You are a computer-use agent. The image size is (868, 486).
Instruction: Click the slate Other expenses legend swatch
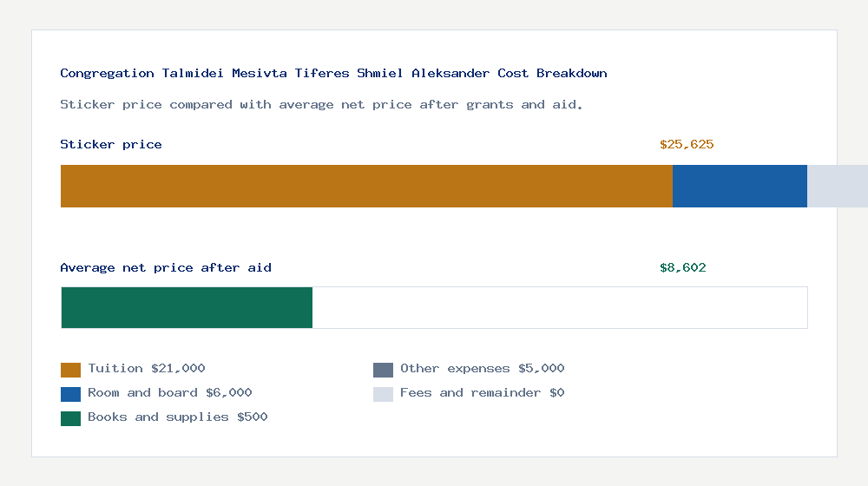tap(383, 370)
